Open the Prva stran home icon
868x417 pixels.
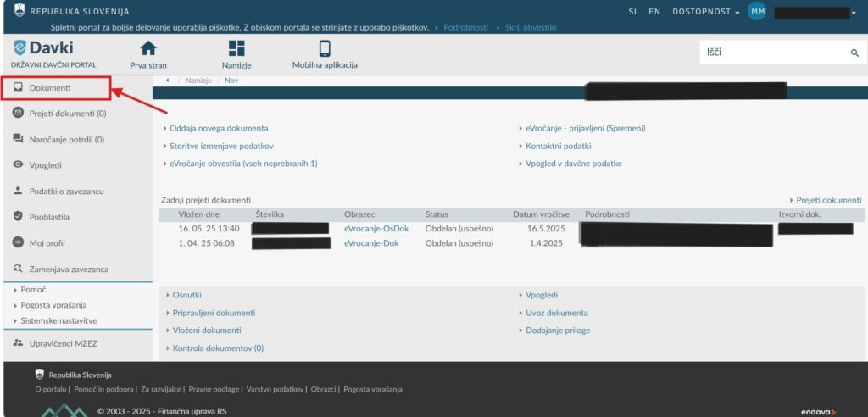[x=148, y=48]
